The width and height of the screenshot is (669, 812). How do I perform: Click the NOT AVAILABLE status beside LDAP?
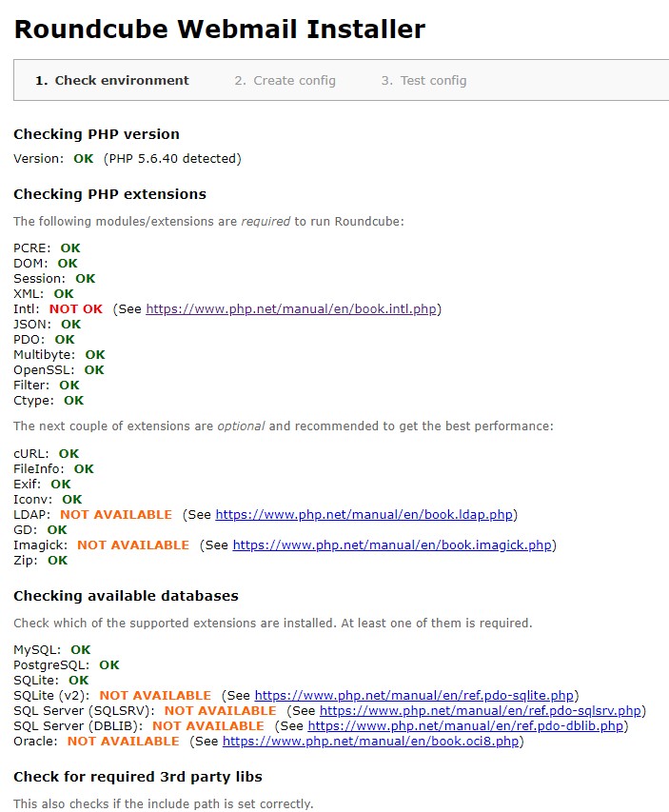116,515
